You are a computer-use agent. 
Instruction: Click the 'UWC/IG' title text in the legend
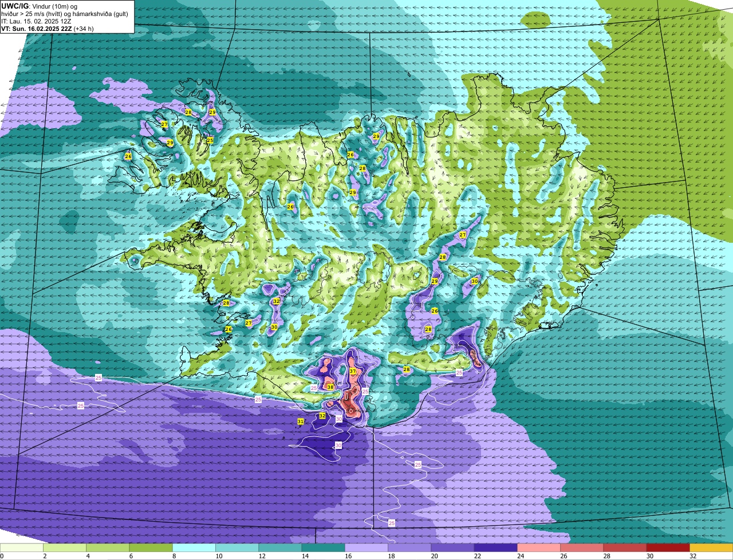point(14,6)
